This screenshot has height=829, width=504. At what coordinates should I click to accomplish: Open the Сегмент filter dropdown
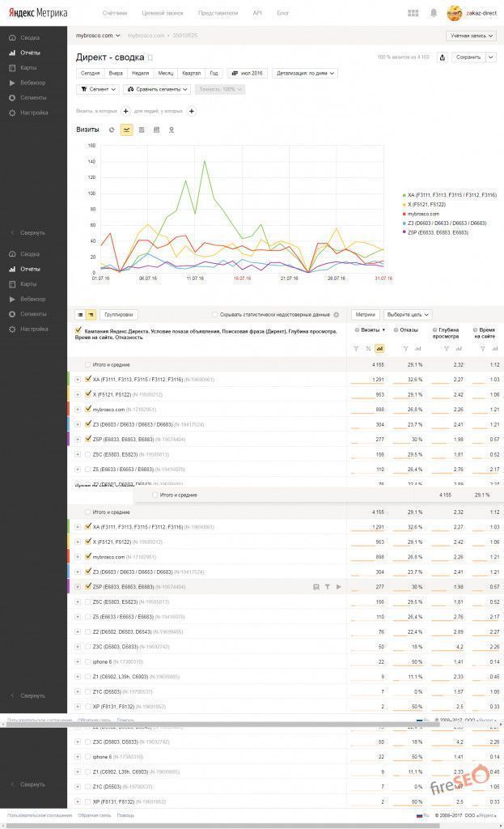pyautogui.click(x=97, y=89)
